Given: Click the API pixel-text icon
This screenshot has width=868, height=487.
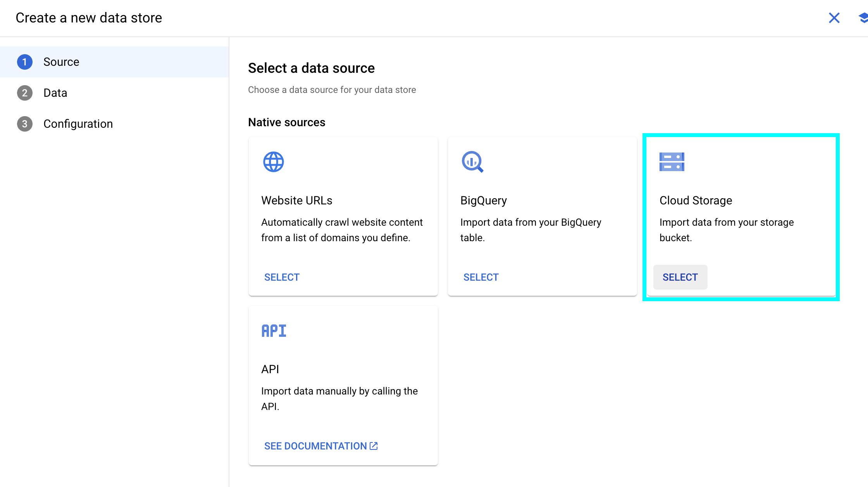Looking at the screenshot, I should (274, 331).
